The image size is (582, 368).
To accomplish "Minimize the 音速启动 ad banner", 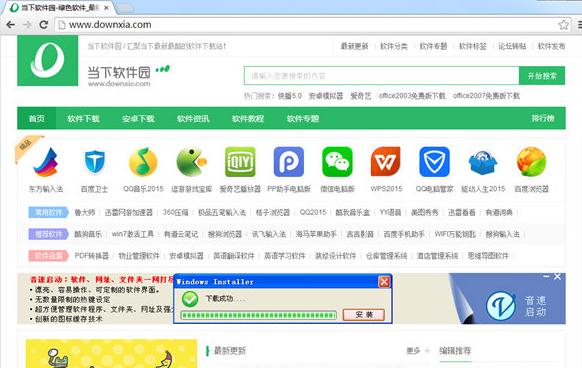I will [x=546, y=277].
